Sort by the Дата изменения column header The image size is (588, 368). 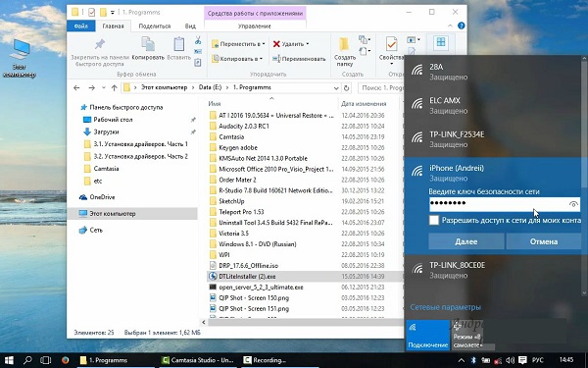(x=364, y=104)
